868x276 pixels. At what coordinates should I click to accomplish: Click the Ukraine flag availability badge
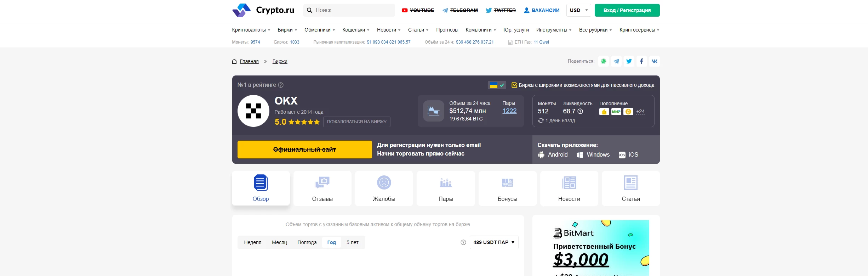(497, 85)
